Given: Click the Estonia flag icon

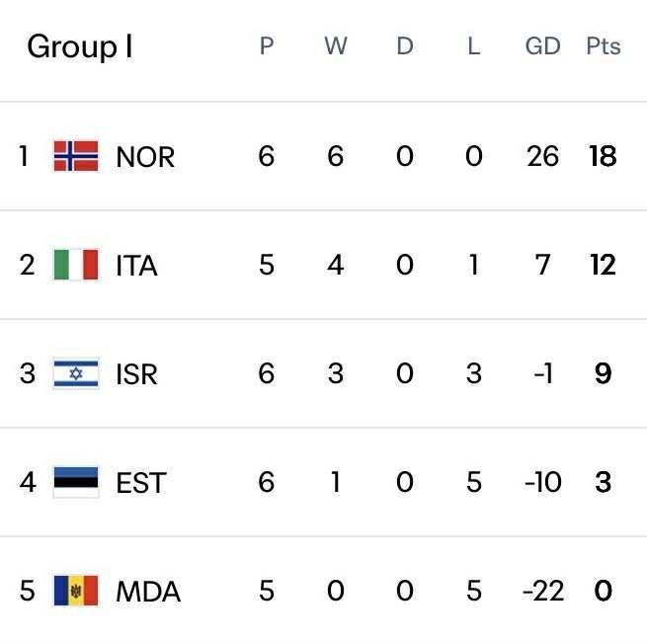Looking at the screenshot, I should pos(76,482).
